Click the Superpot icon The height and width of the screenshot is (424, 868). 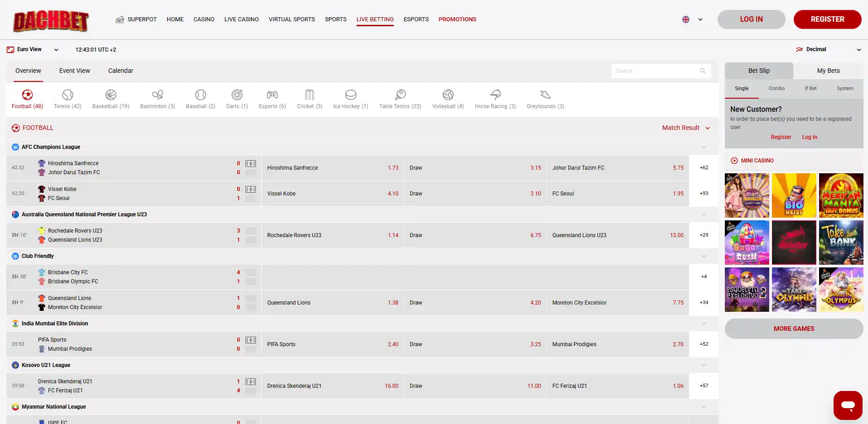coord(120,19)
